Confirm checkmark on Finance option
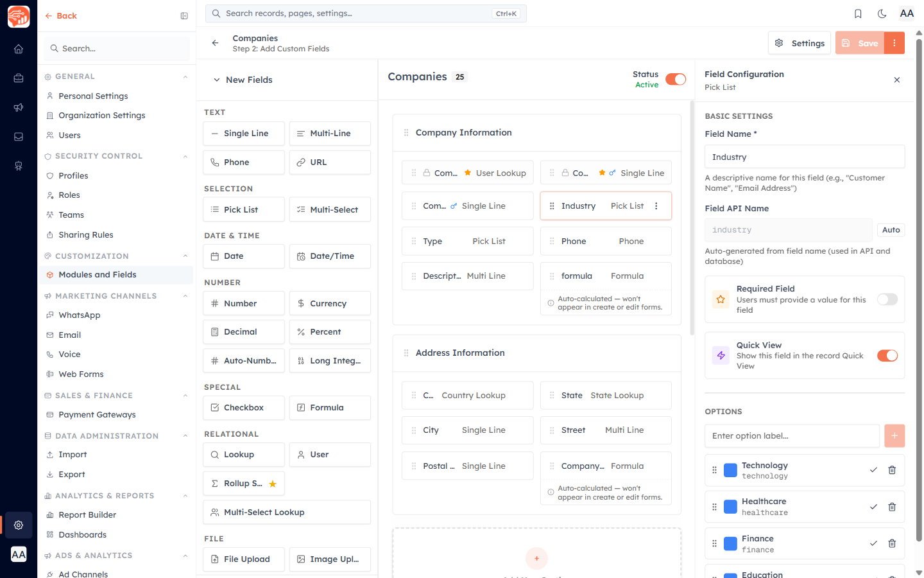This screenshot has height=578, width=924. (873, 543)
